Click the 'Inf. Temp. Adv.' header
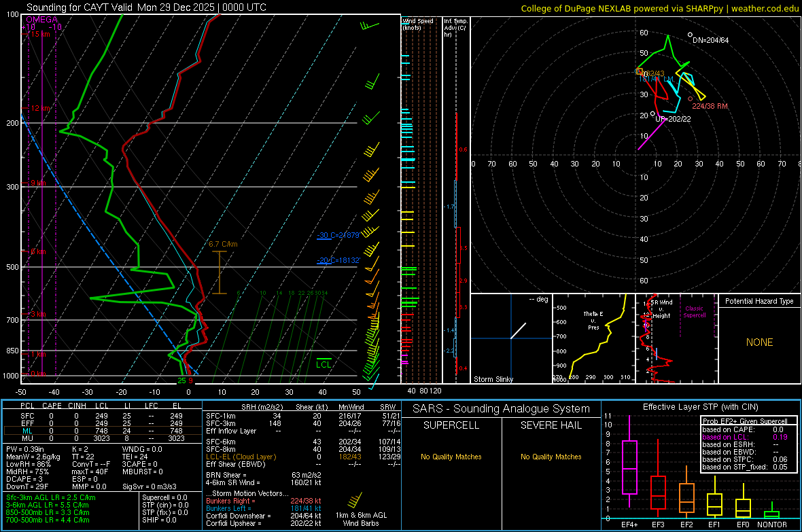Screen dimensions: 802x532 pos(455,28)
